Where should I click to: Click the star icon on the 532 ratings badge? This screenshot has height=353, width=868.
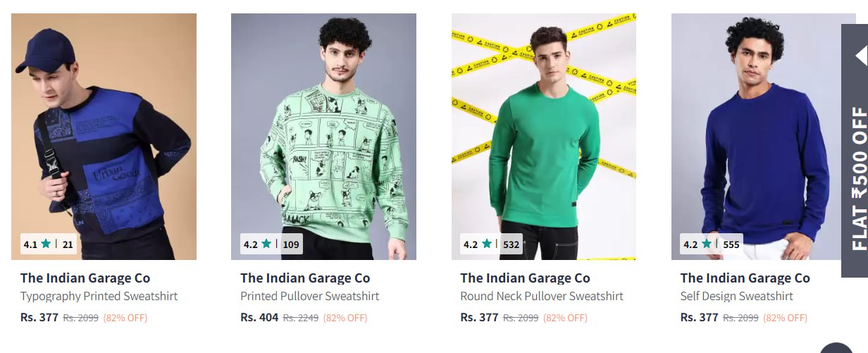[486, 244]
